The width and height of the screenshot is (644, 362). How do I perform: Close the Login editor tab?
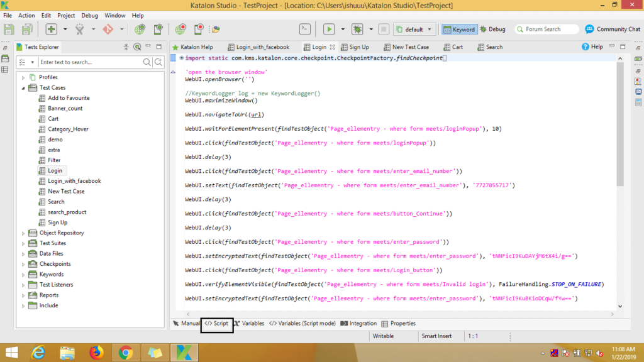point(332,47)
